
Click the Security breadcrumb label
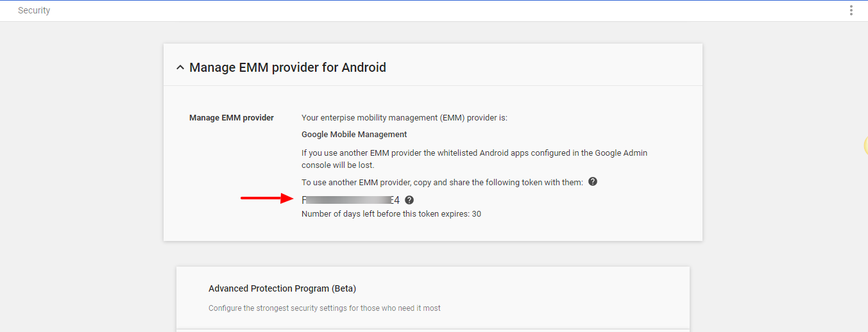(34, 10)
